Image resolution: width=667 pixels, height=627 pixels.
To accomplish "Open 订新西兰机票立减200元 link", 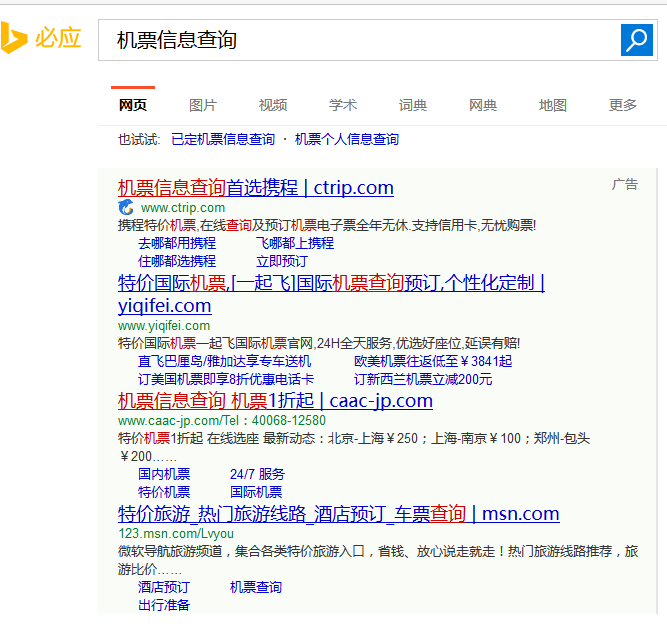I will coord(423,379).
